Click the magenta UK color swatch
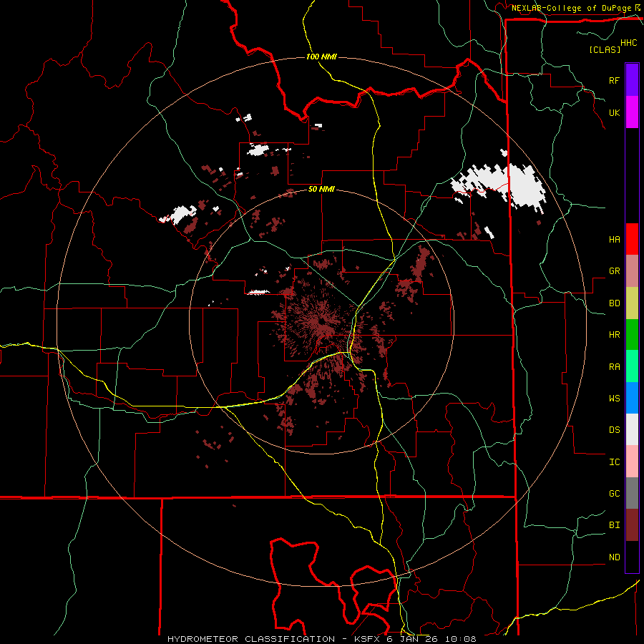This screenshot has width=644, height=644. click(632, 112)
